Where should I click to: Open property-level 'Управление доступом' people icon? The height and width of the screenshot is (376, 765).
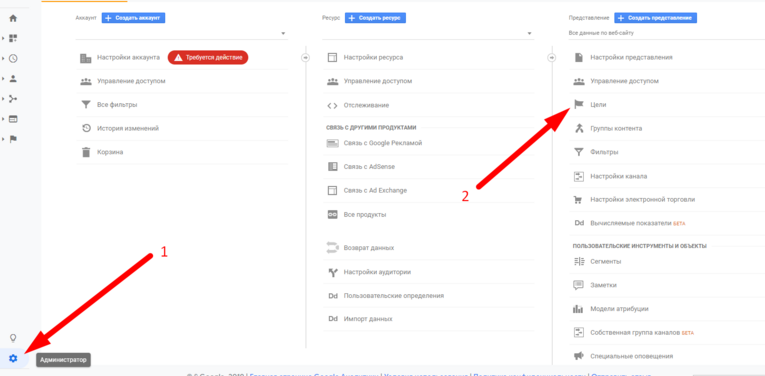(x=332, y=81)
